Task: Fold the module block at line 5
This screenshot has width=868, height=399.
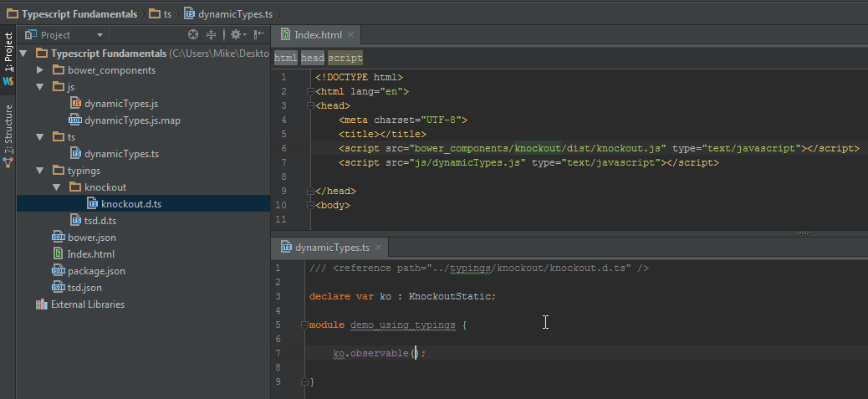Action: tap(304, 325)
